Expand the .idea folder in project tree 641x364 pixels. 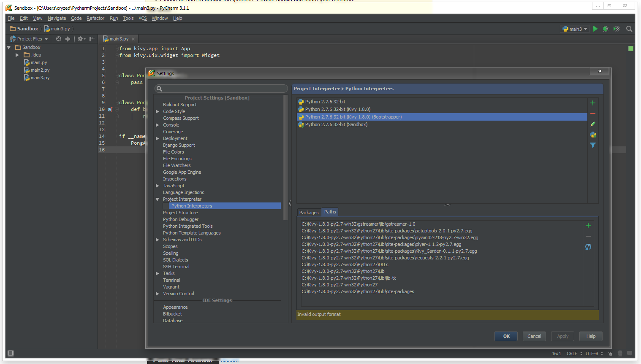click(17, 55)
